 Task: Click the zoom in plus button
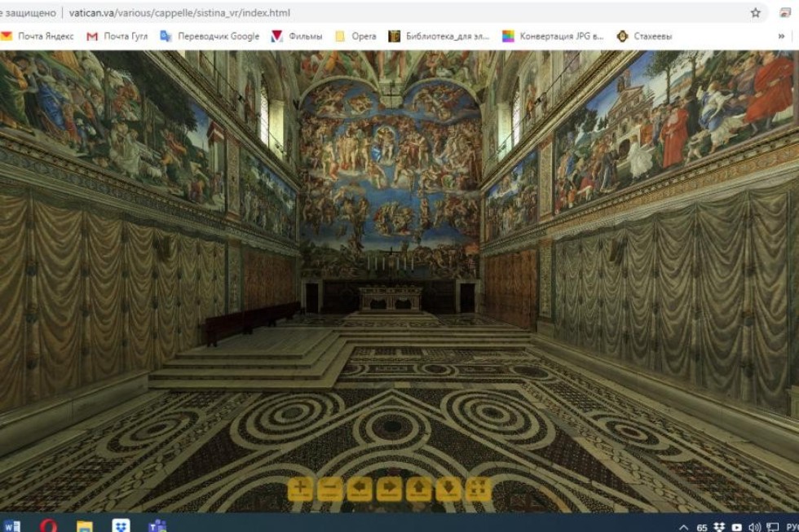[300, 488]
